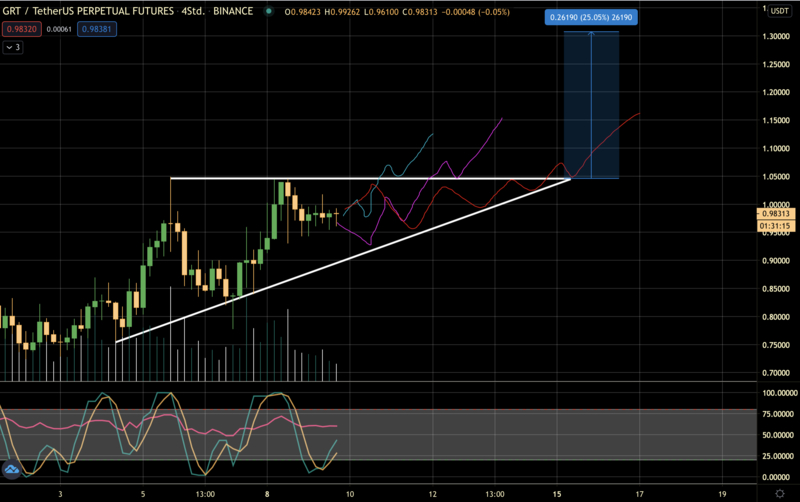The height and width of the screenshot is (502, 800).
Task: Click date label 3 on time axis
Action: point(60,494)
